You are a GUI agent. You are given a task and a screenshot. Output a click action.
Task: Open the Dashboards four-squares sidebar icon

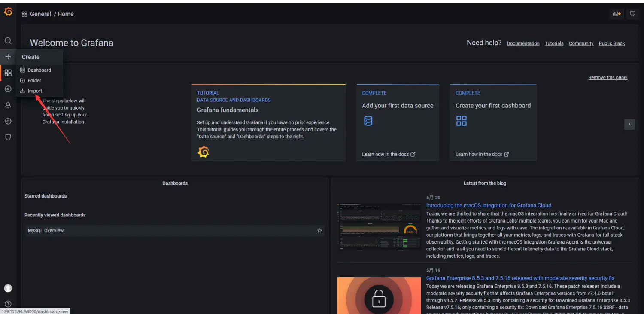pyautogui.click(x=8, y=73)
